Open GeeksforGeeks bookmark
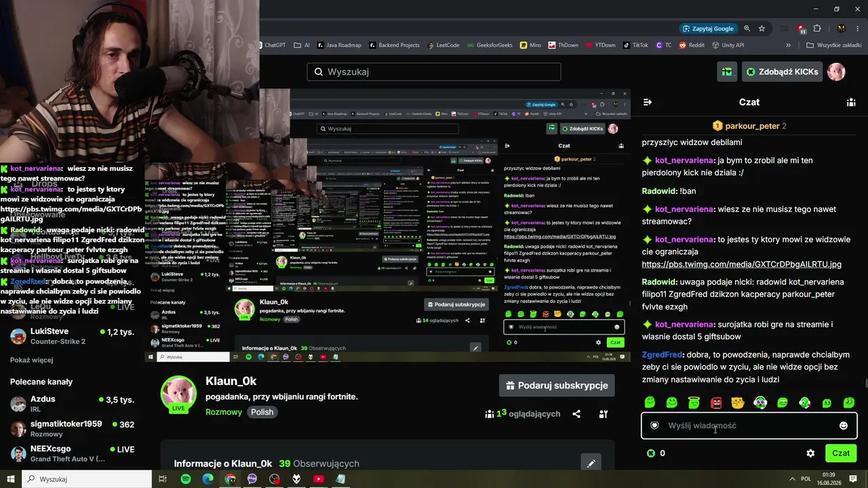 point(490,45)
